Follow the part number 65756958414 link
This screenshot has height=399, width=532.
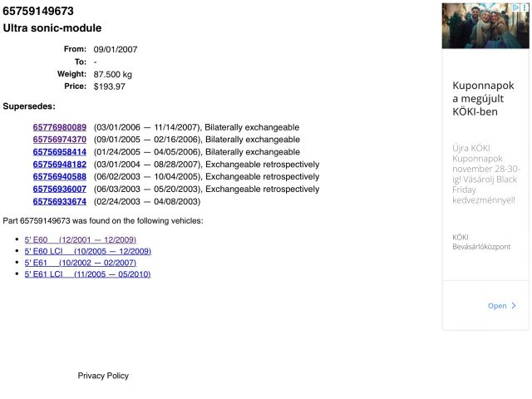tap(60, 152)
